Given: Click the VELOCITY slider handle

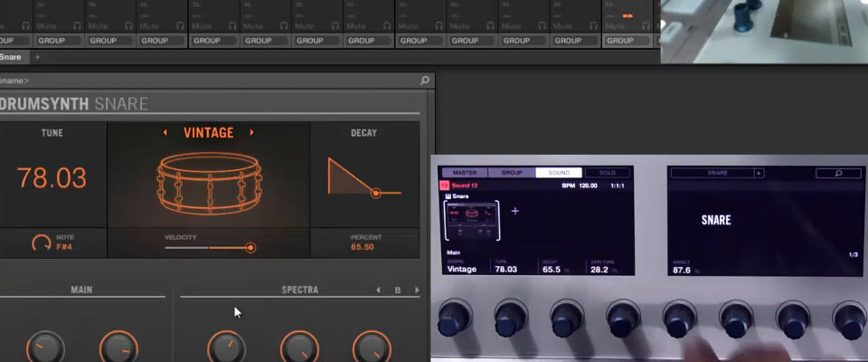Looking at the screenshot, I should [250, 248].
